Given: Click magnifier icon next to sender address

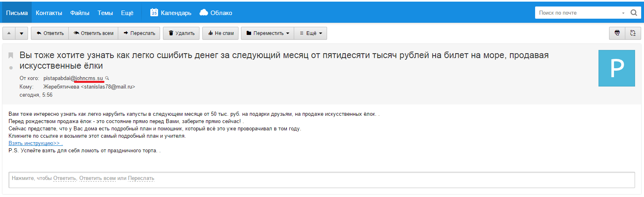Looking at the screenshot, I should point(107,78).
